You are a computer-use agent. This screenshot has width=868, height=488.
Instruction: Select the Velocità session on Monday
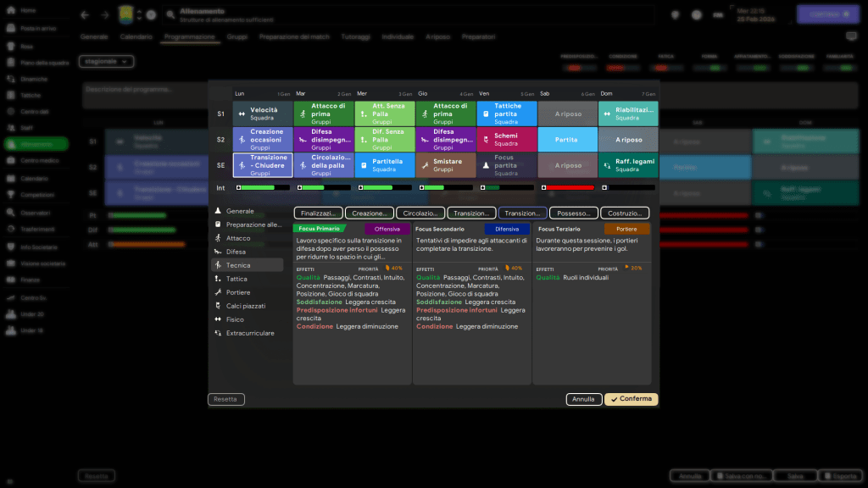coord(263,114)
